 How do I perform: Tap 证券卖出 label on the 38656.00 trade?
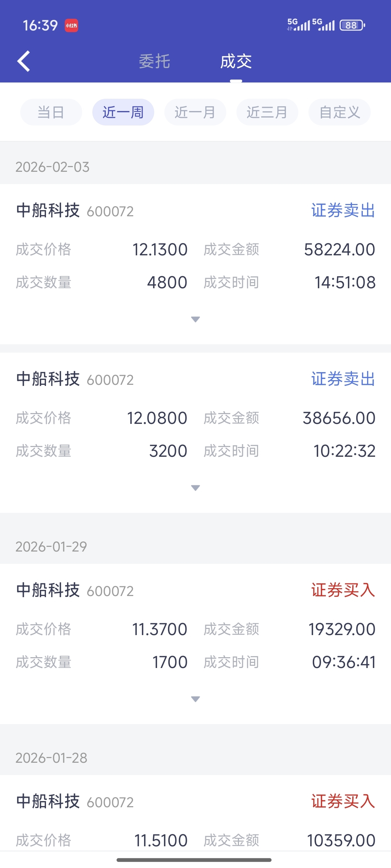pyautogui.click(x=343, y=379)
